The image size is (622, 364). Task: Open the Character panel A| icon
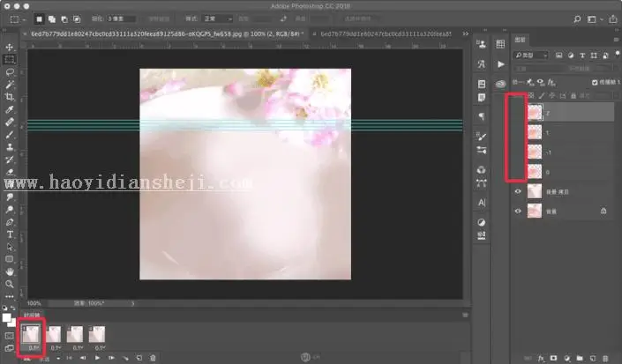click(482, 203)
